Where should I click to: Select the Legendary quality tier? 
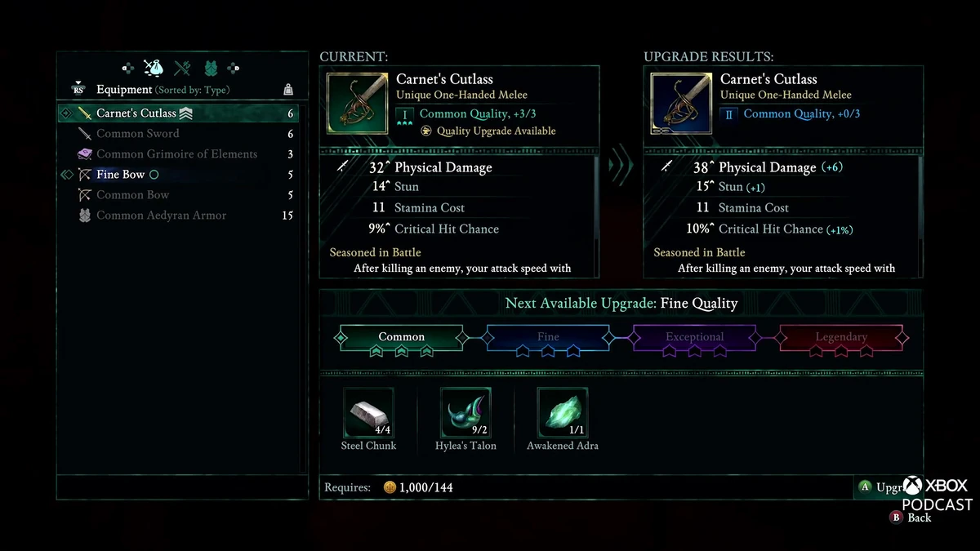point(843,337)
